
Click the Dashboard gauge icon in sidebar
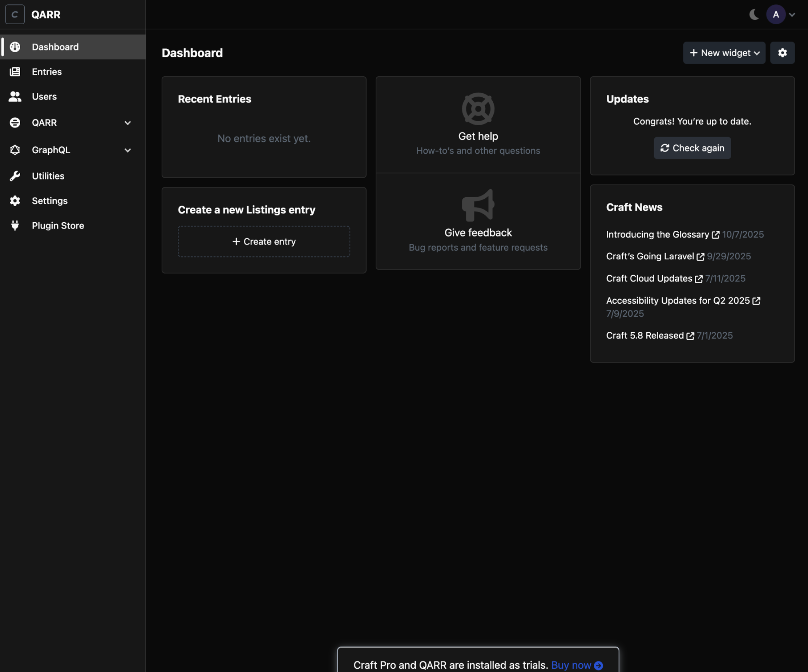(x=15, y=47)
